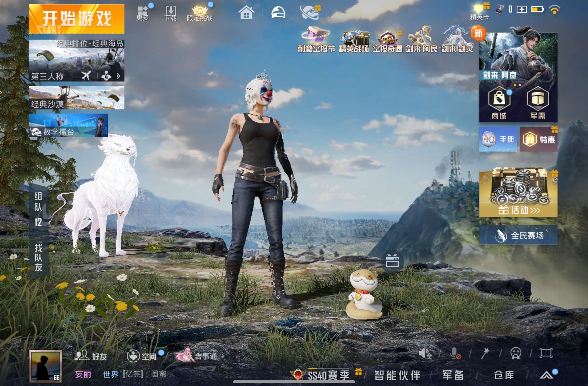Toggle the microphone on or off
The height and width of the screenshot is (386, 588).
pyautogui.click(x=455, y=354)
